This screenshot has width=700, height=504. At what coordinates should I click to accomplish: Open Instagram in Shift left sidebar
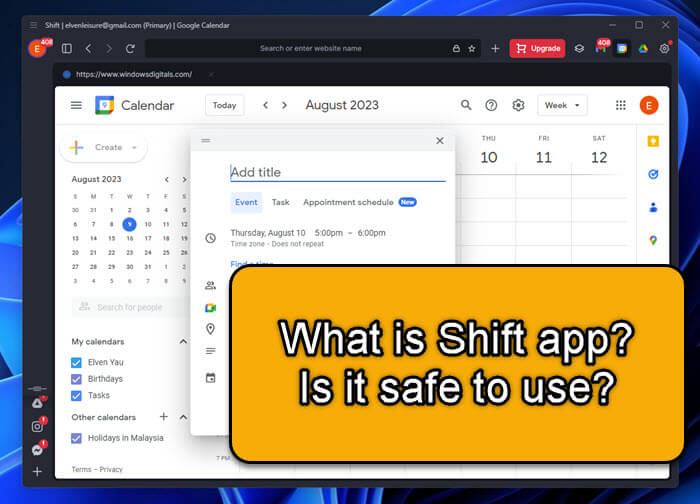tap(38, 425)
